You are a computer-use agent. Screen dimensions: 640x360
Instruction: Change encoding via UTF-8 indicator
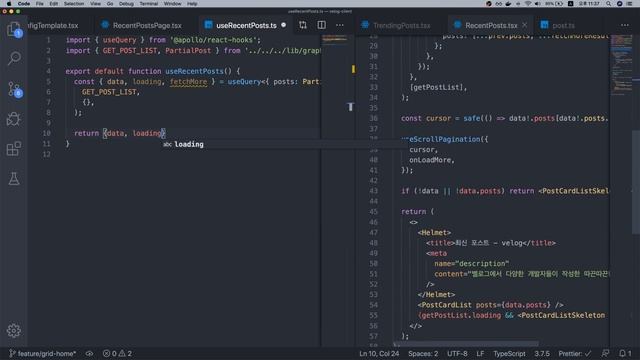click(x=457, y=353)
